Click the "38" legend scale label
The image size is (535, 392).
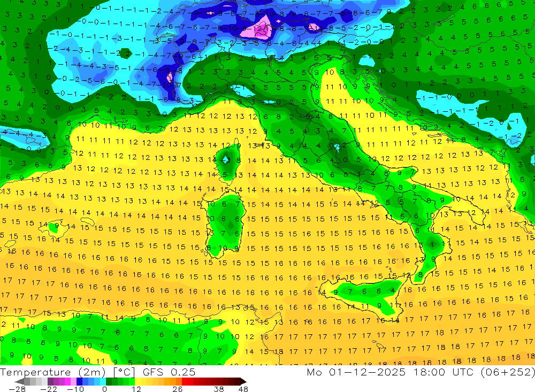[219, 389]
